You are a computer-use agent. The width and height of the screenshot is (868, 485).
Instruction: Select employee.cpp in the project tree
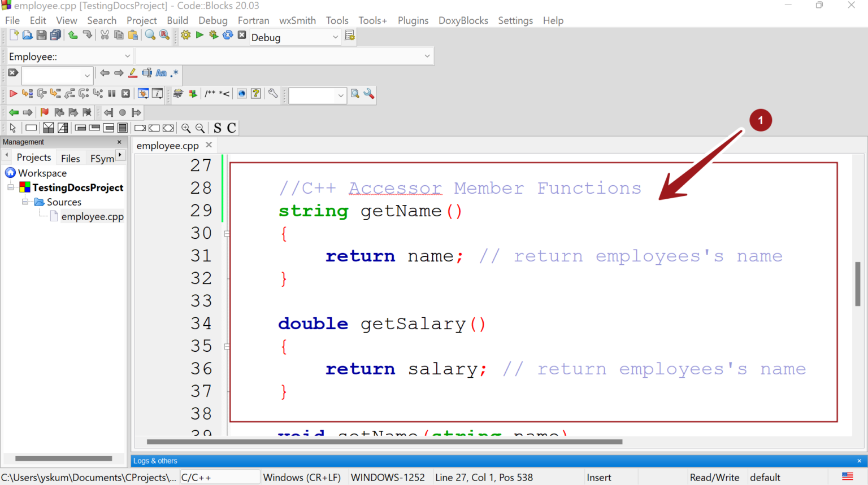click(x=92, y=216)
